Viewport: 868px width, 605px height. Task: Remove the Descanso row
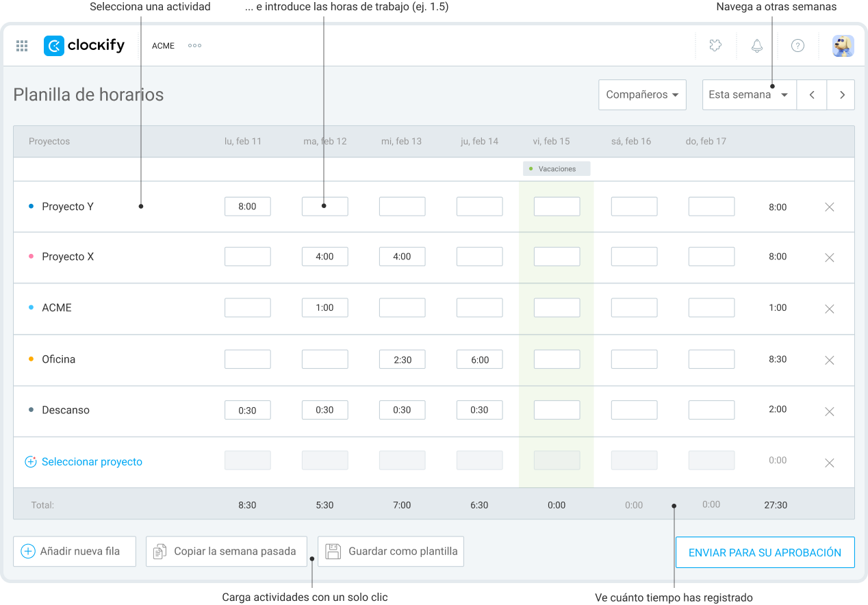tap(829, 411)
